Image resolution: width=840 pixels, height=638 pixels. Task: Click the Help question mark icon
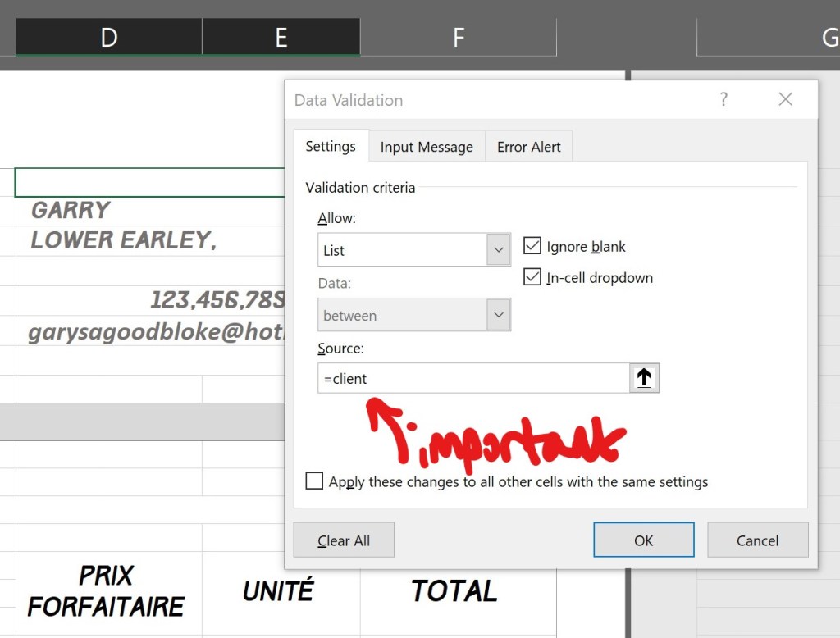[723, 99]
